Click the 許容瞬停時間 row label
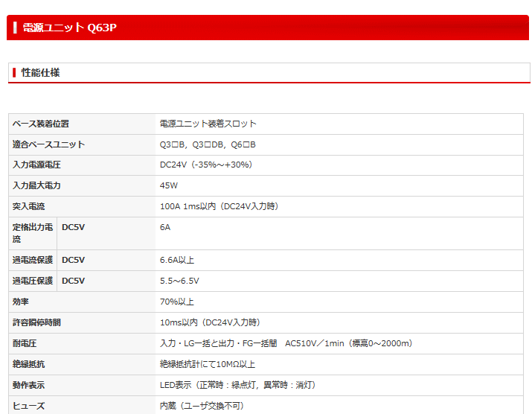The width and height of the screenshot is (532, 414). click(x=36, y=322)
